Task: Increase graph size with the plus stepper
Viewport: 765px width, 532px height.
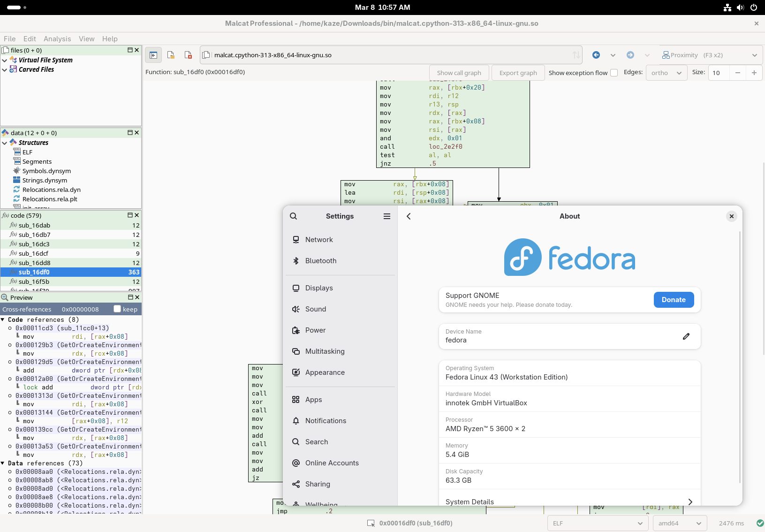Action: point(754,73)
